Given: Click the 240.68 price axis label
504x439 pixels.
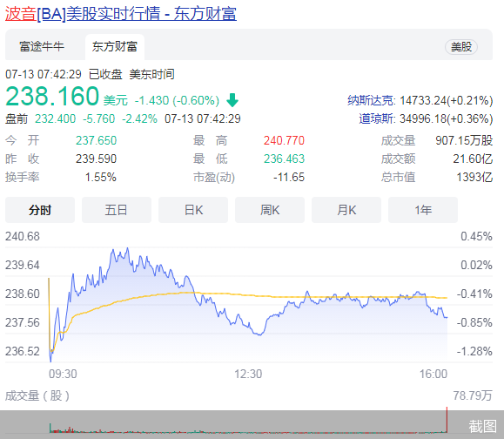Looking at the screenshot, I should coord(23,236).
